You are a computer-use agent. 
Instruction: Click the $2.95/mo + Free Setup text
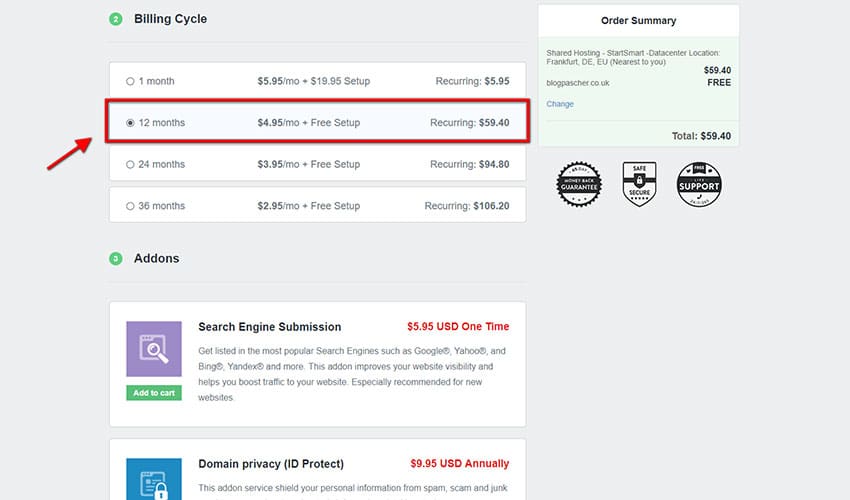tap(308, 206)
